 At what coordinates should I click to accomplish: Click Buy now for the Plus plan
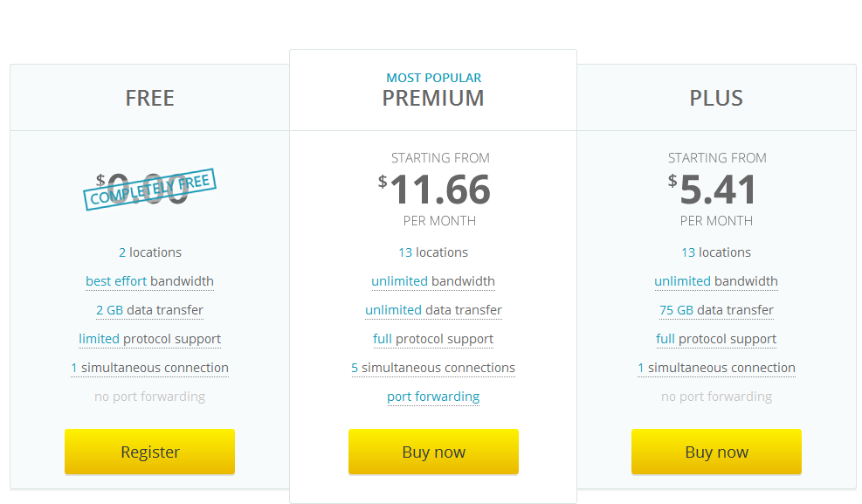point(716,452)
